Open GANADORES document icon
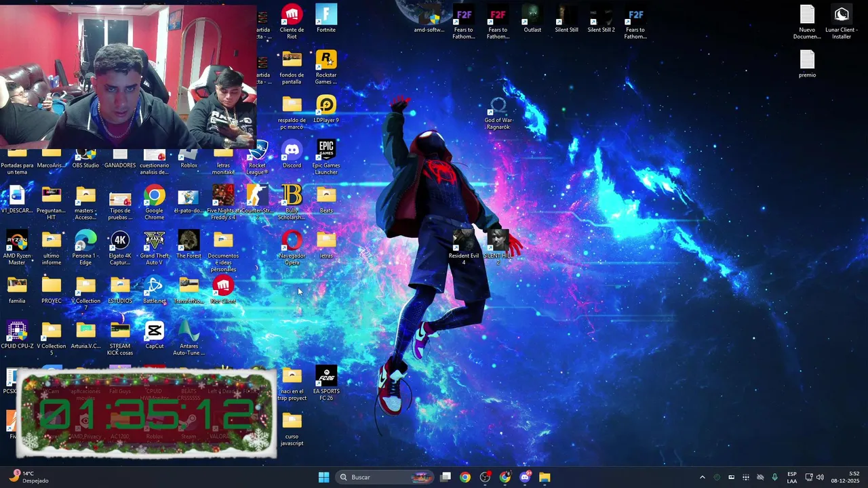Viewport: 868px width, 488px height. coord(120,160)
